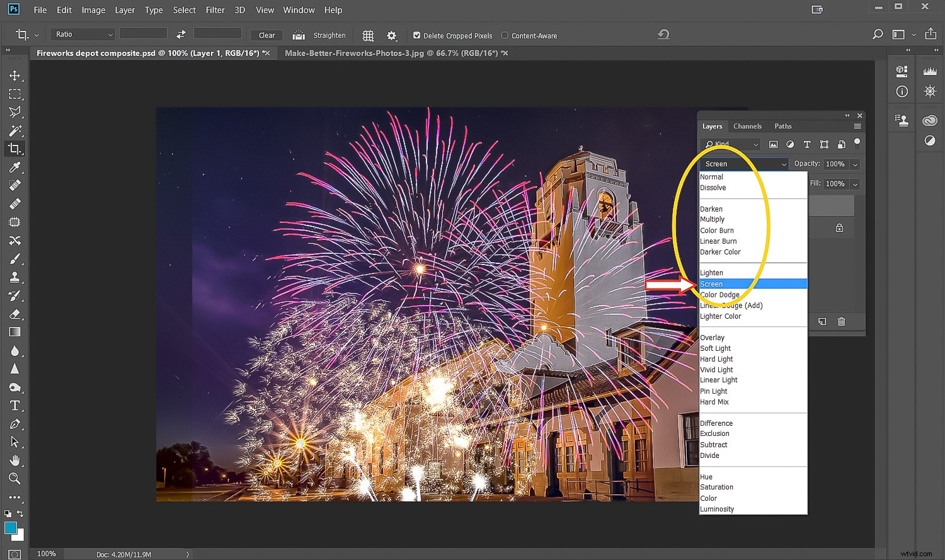945x560 pixels.
Task: Click the crop overlay grid icon
Action: pyautogui.click(x=368, y=35)
